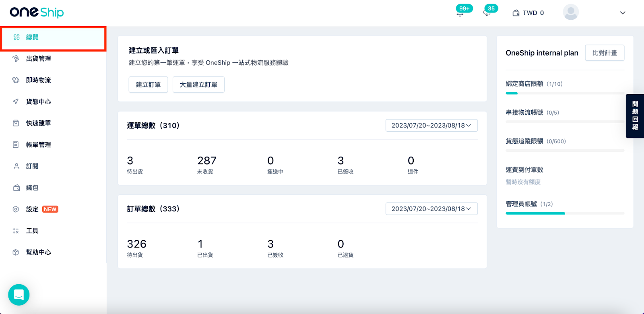Open the chat support bubble icon
This screenshot has height=314, width=644.
tap(19, 295)
